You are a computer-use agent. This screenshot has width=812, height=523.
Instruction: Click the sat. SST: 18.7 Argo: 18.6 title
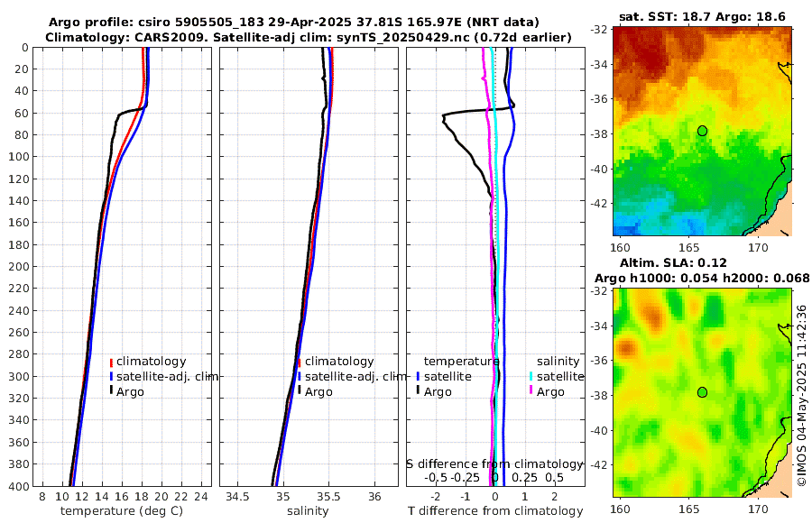(702, 16)
